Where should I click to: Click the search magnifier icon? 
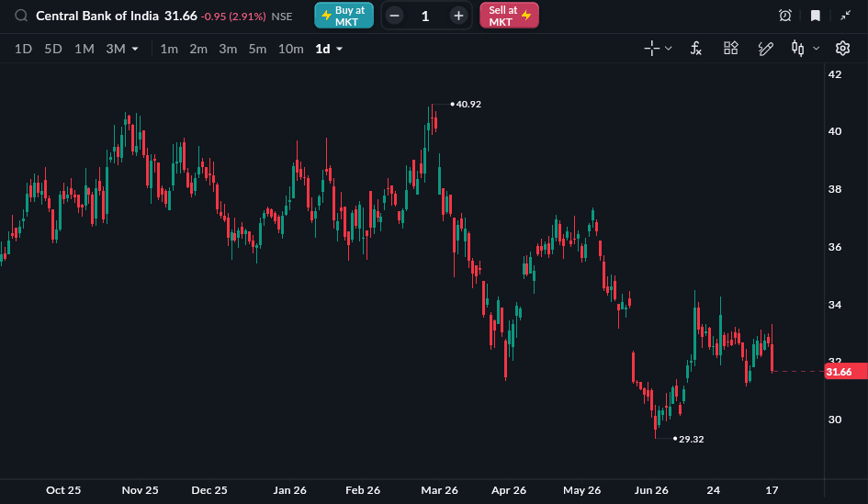coord(21,16)
